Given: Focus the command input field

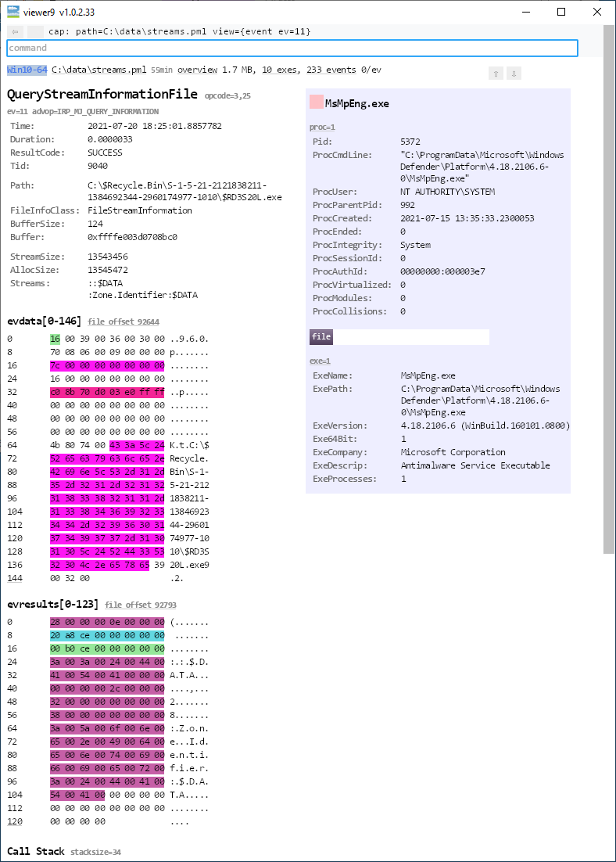Looking at the screenshot, I should [292, 48].
